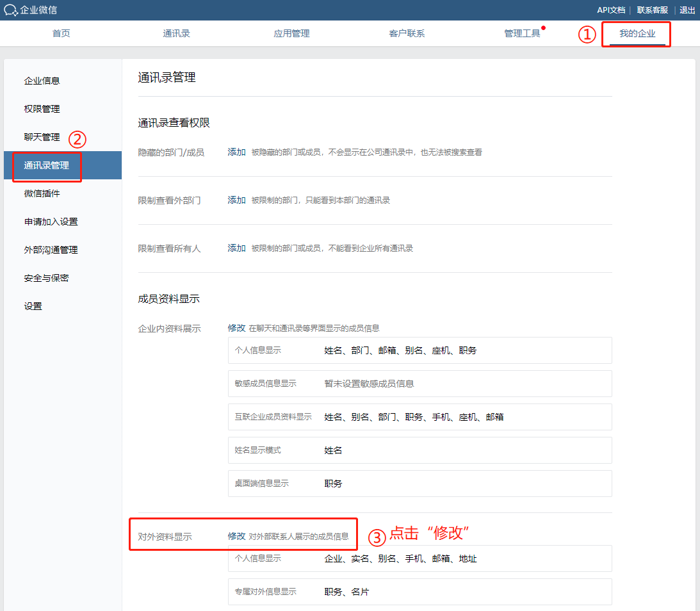The height and width of the screenshot is (611, 700).
Task: Open 聊天管理 in the sidebar
Action: pyautogui.click(x=42, y=137)
